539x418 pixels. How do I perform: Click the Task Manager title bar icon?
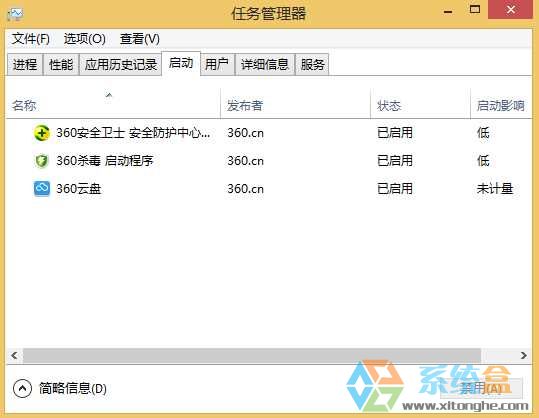(15, 14)
